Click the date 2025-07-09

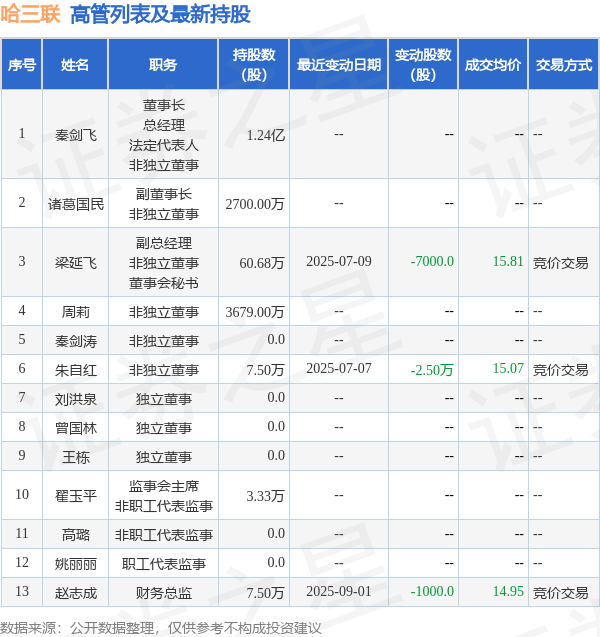click(339, 261)
